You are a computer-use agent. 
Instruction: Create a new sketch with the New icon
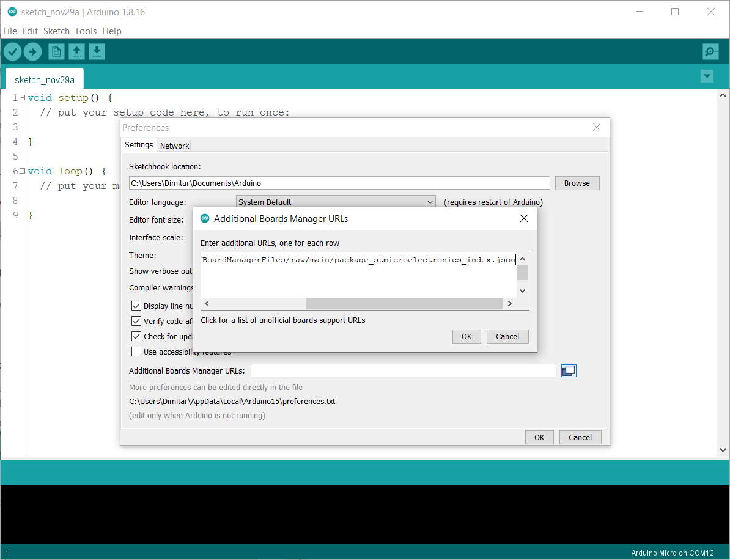56,52
